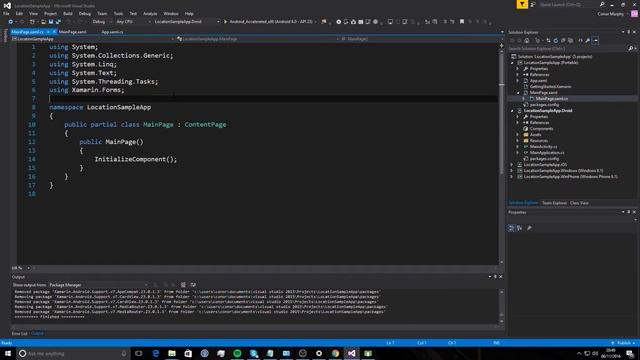Click the Solution Explorer Show All Files icon

coord(570,40)
